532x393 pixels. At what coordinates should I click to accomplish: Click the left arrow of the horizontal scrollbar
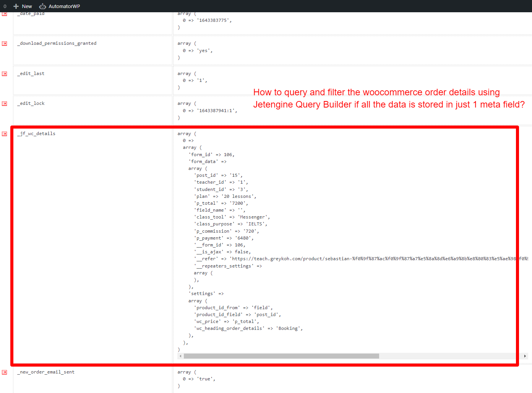pyautogui.click(x=180, y=356)
